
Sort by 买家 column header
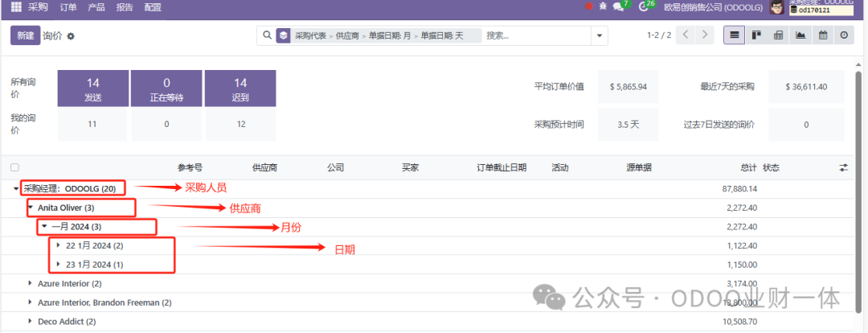(x=410, y=167)
